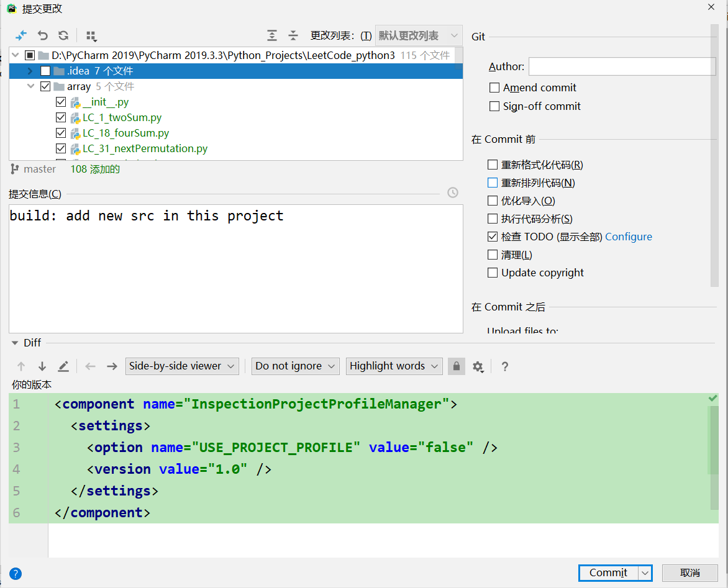Image resolution: width=728 pixels, height=588 pixels.
Task: Enable the Sign-off commit checkbox
Action: coord(494,106)
